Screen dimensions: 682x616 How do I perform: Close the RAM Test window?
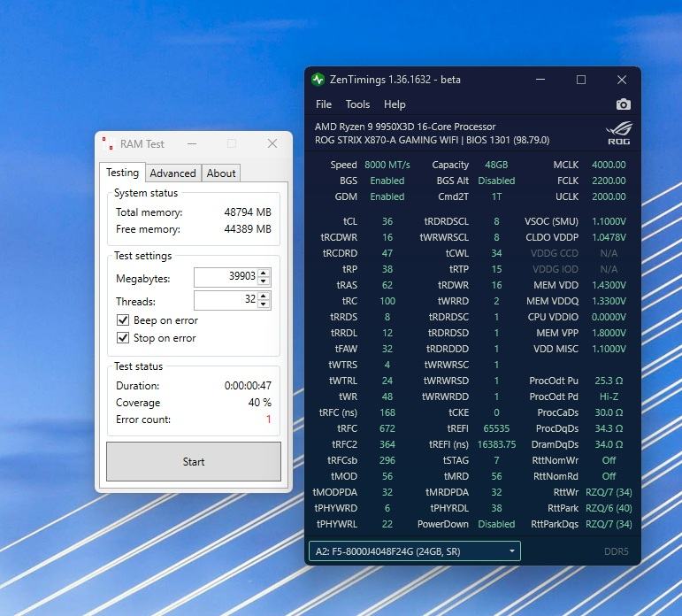(272, 143)
